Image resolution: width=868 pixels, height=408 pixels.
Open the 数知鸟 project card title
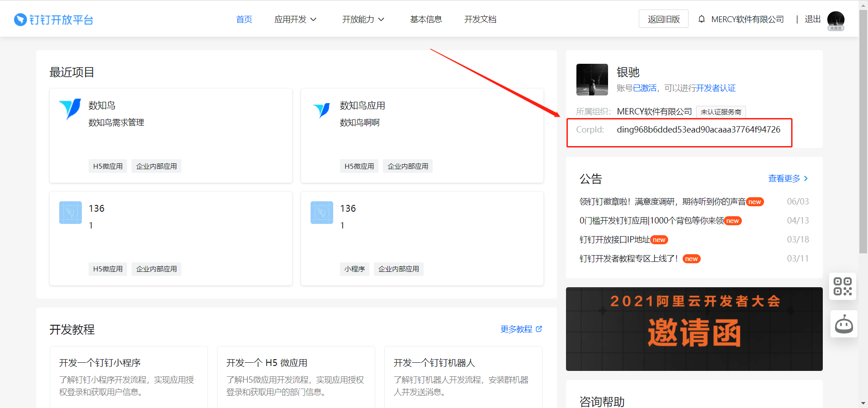point(102,105)
